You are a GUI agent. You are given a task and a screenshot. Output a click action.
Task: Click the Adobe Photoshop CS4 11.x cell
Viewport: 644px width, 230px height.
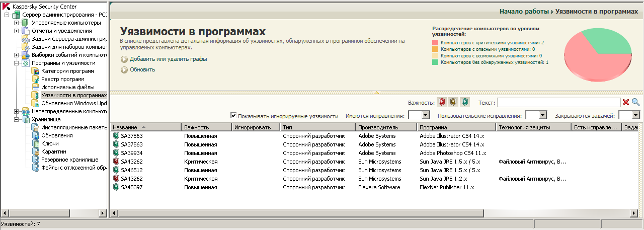[453, 152]
